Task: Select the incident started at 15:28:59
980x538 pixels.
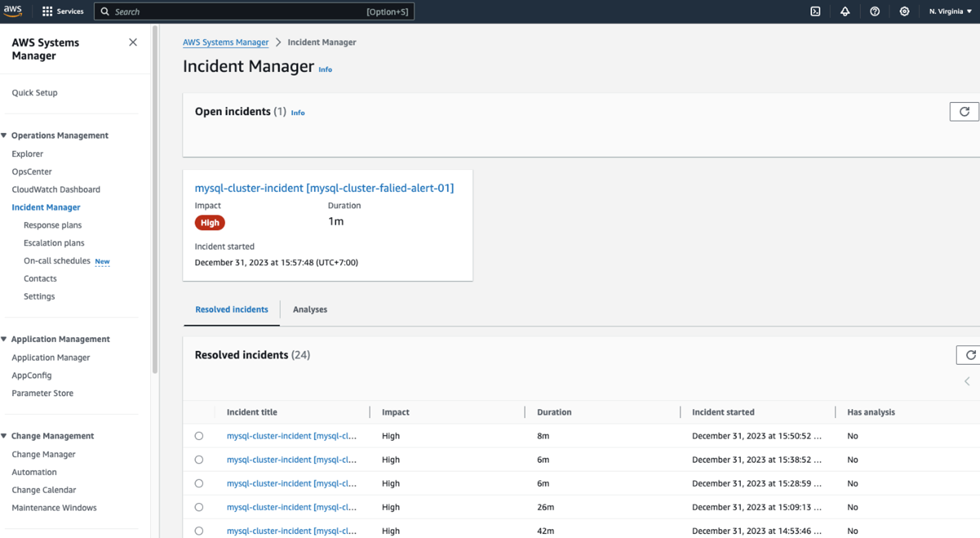Action: tap(199, 483)
